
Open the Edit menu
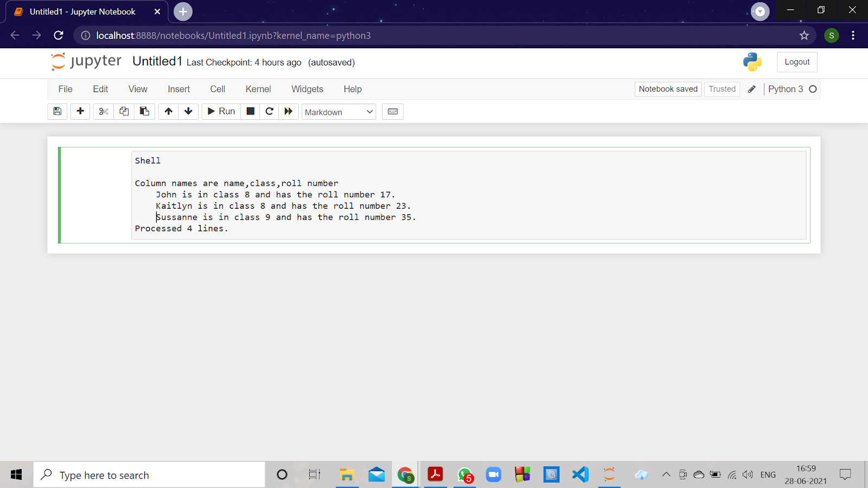click(100, 89)
